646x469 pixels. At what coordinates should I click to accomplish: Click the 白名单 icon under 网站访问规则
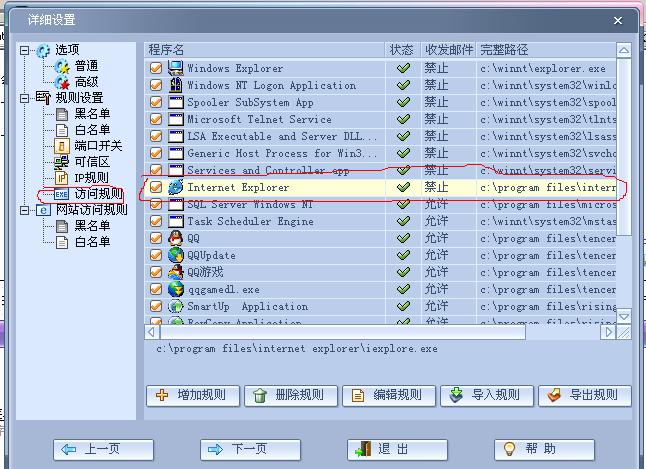point(62,242)
